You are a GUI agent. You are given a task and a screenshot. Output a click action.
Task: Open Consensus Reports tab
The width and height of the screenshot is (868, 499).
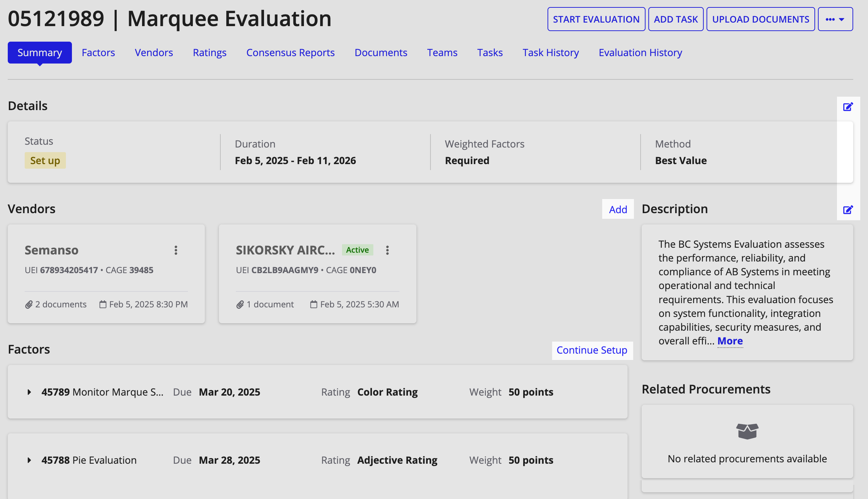coord(291,53)
